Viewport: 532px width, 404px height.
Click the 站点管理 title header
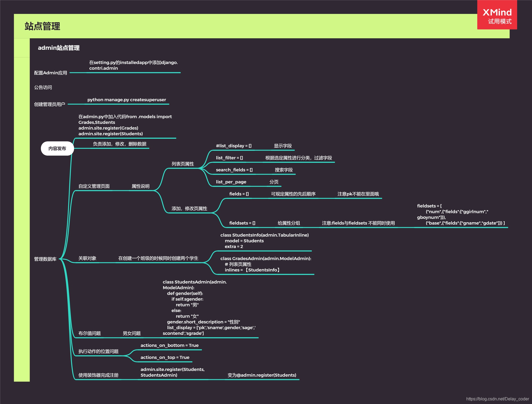[x=42, y=26]
